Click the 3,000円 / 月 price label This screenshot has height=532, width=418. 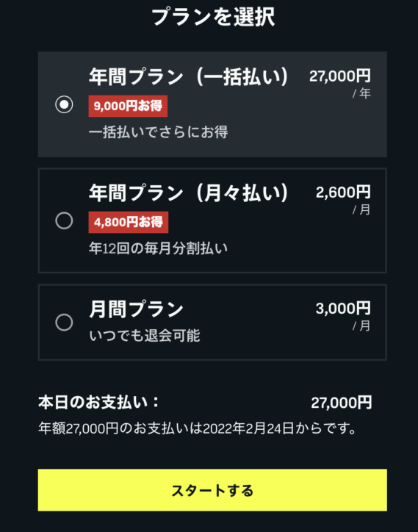343,316
